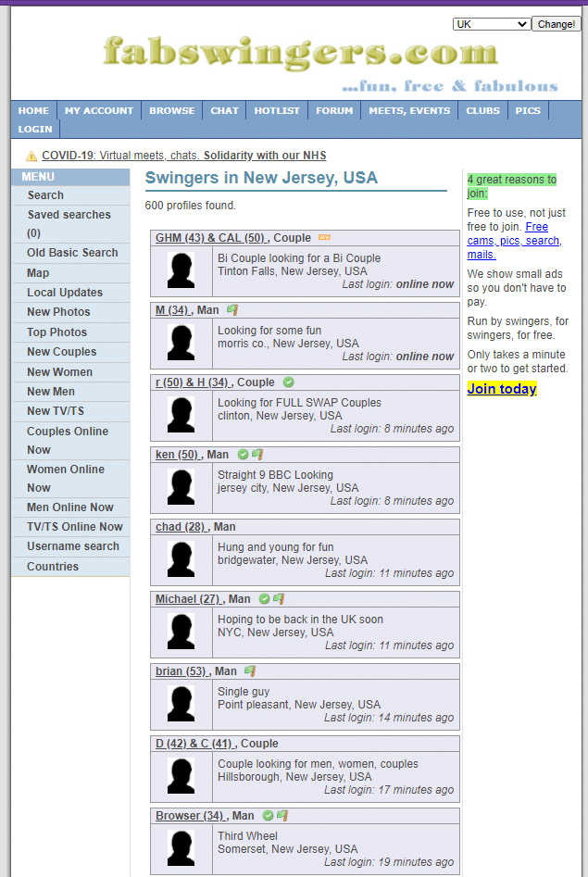Click the D (42) & C (41) profile thumbnail
Image resolution: width=588 pixels, height=877 pixels.
coord(181,776)
